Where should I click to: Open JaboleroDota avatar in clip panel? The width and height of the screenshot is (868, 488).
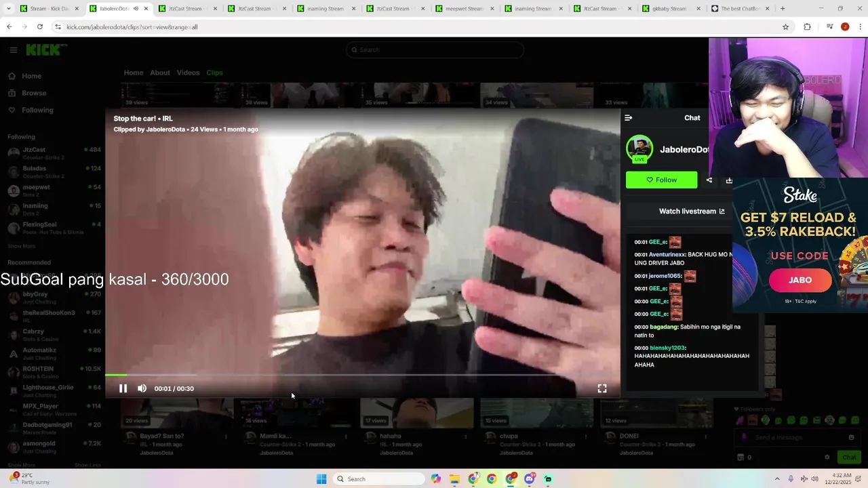(639, 149)
